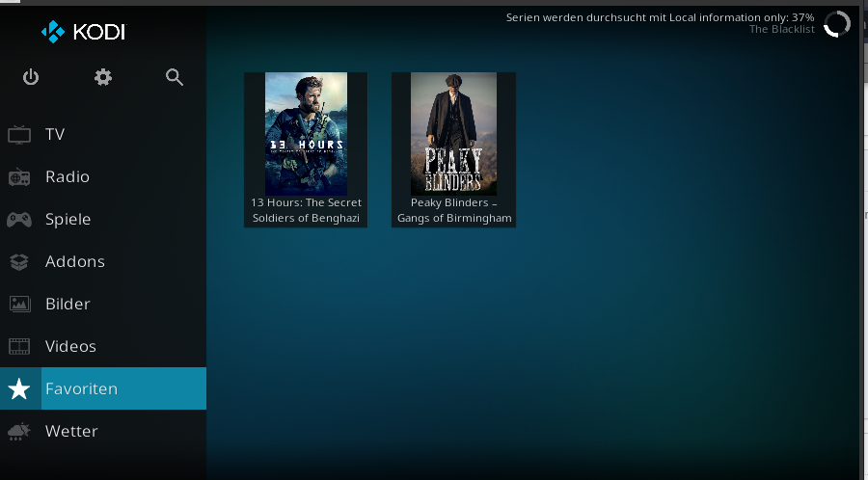Image resolution: width=868 pixels, height=480 pixels.
Task: Click the 'Serien werden durchsucht' scan status text
Action: click(x=660, y=17)
